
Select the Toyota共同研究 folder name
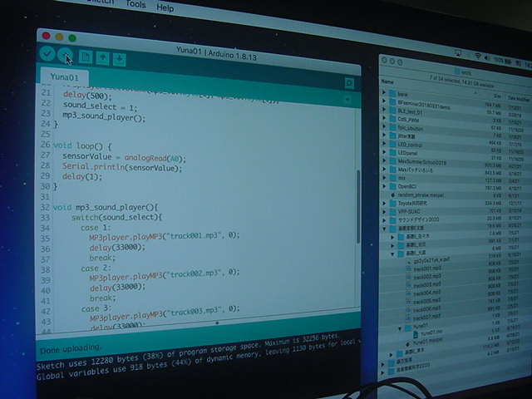click(412, 203)
